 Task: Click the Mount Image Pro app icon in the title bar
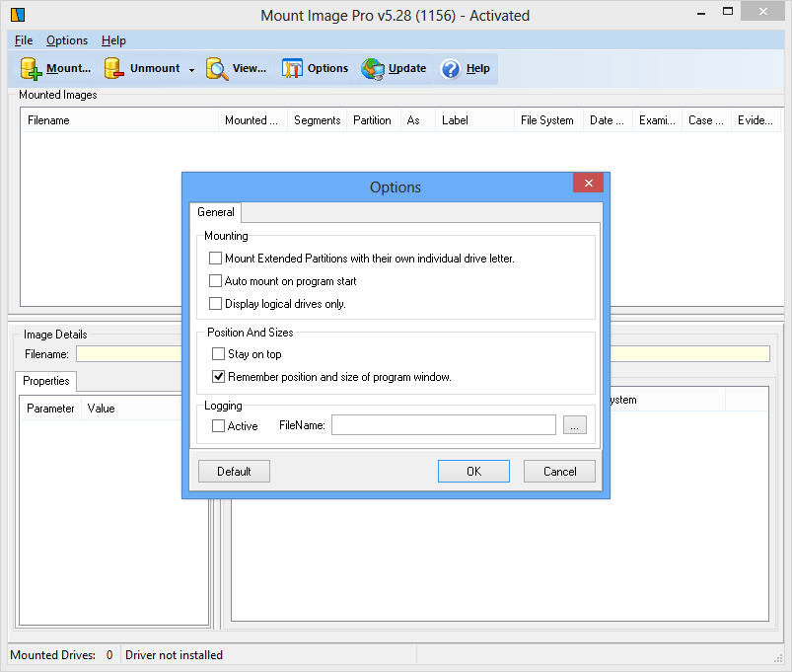point(18,15)
